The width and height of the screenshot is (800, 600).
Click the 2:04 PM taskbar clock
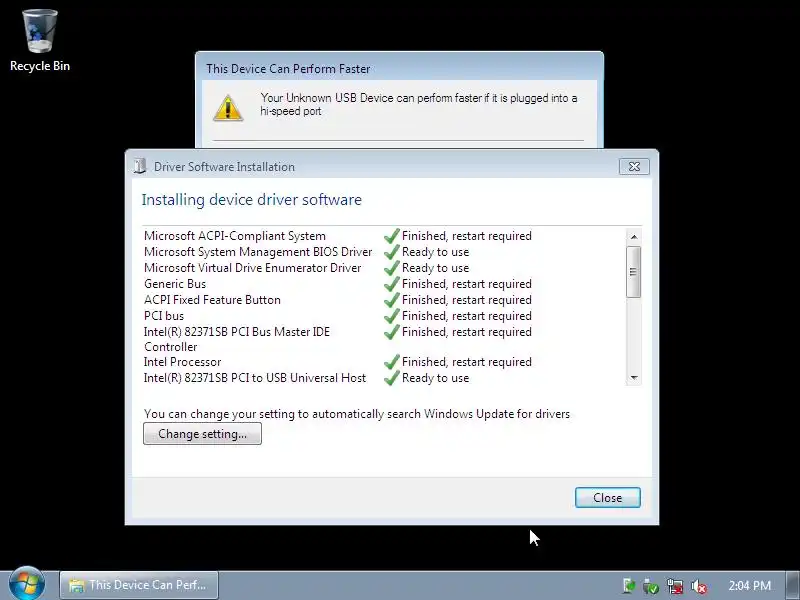749,585
